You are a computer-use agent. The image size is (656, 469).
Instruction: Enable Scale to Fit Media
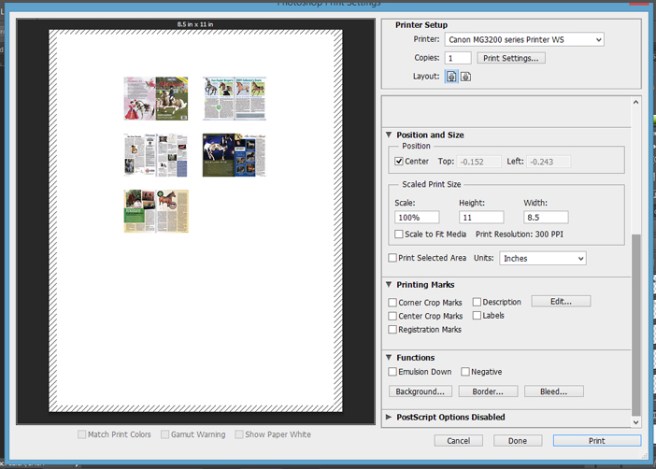(399, 234)
